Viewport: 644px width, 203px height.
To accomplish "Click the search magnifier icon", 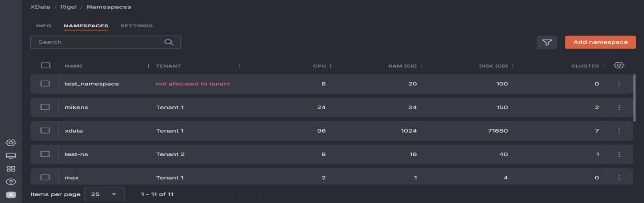I will [169, 42].
